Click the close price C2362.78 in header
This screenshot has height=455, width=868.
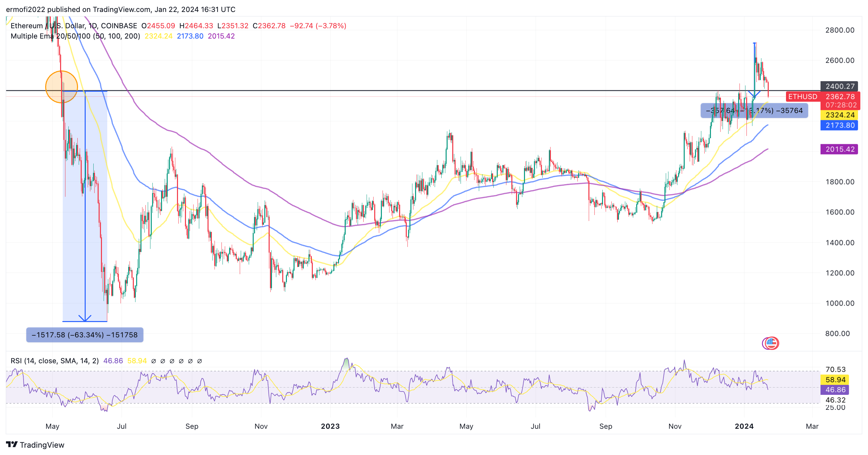(x=269, y=26)
